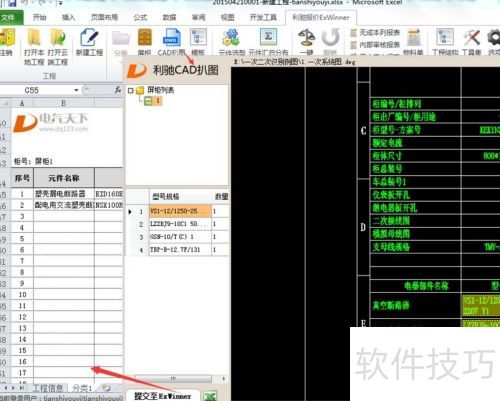
Task: Open the 视图 ribbon tab
Action: point(228,17)
